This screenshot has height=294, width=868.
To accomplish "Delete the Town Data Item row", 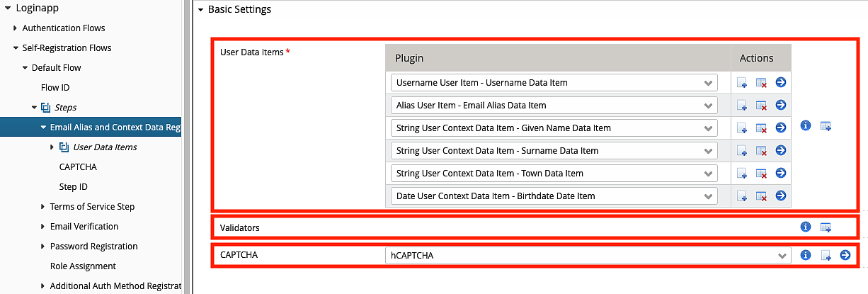I will [762, 174].
